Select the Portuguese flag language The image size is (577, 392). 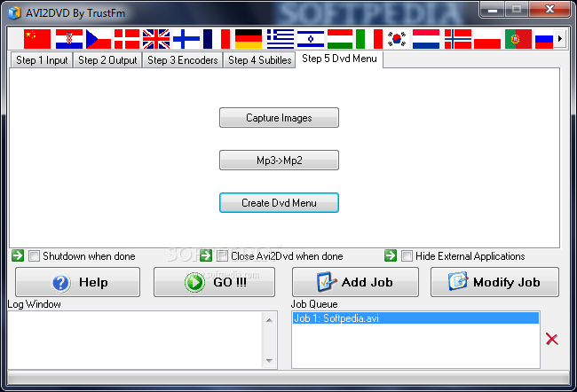[x=518, y=39]
